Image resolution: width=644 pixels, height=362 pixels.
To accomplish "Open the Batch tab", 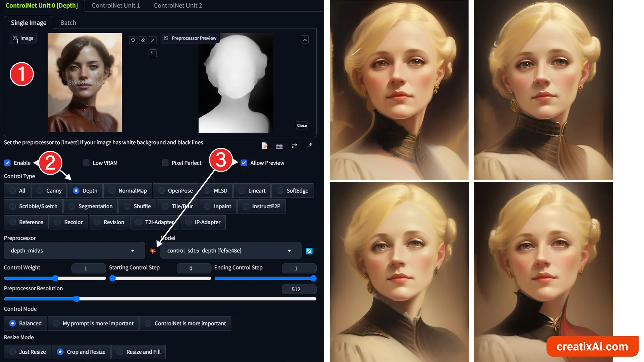I will coord(68,22).
